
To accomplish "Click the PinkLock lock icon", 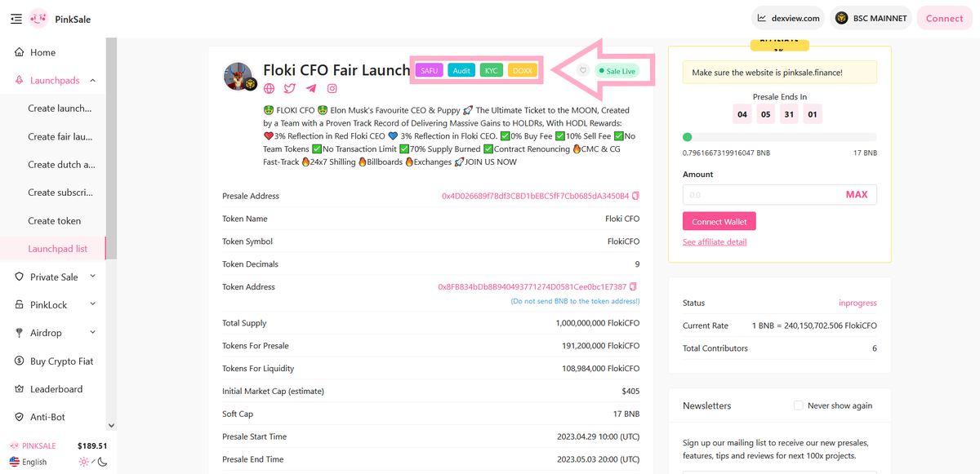I will tap(20, 305).
